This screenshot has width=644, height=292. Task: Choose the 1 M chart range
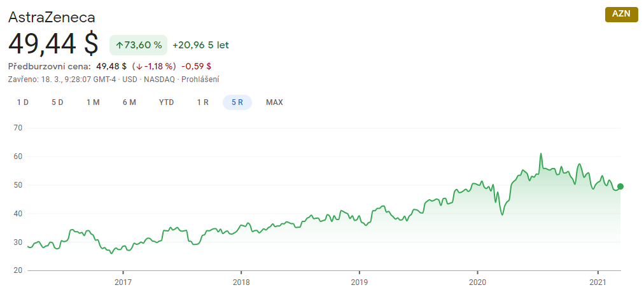94,102
